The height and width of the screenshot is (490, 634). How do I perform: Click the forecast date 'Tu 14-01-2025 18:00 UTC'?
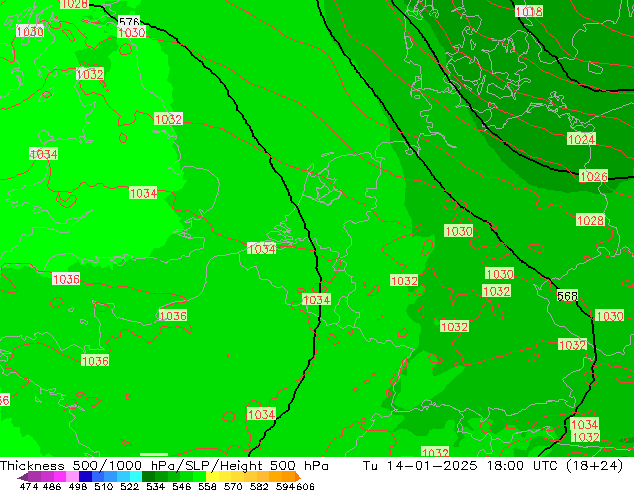(x=463, y=466)
